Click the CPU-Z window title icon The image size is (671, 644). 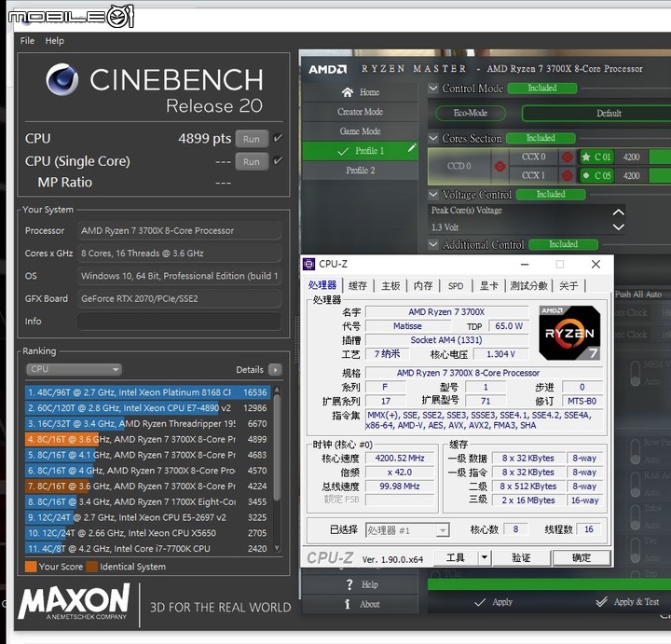click(309, 265)
